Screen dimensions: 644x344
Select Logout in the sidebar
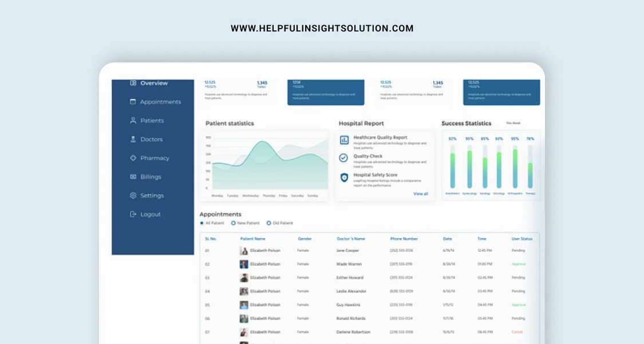click(145, 214)
